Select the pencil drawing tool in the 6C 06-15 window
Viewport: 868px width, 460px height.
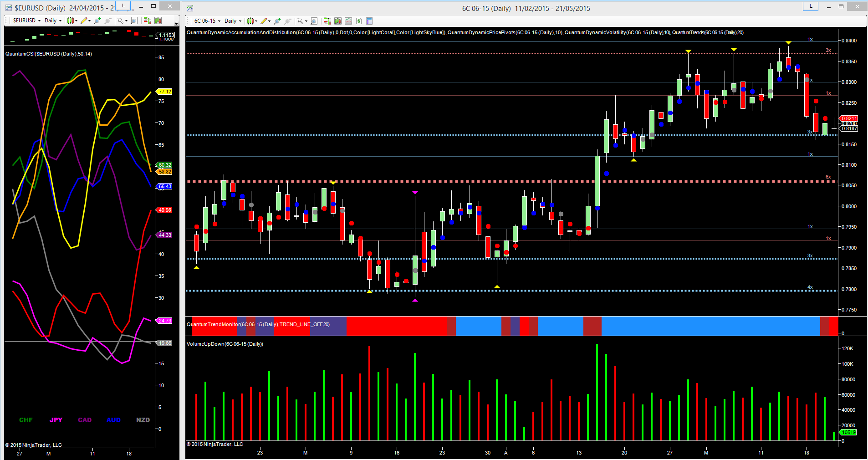[264, 21]
